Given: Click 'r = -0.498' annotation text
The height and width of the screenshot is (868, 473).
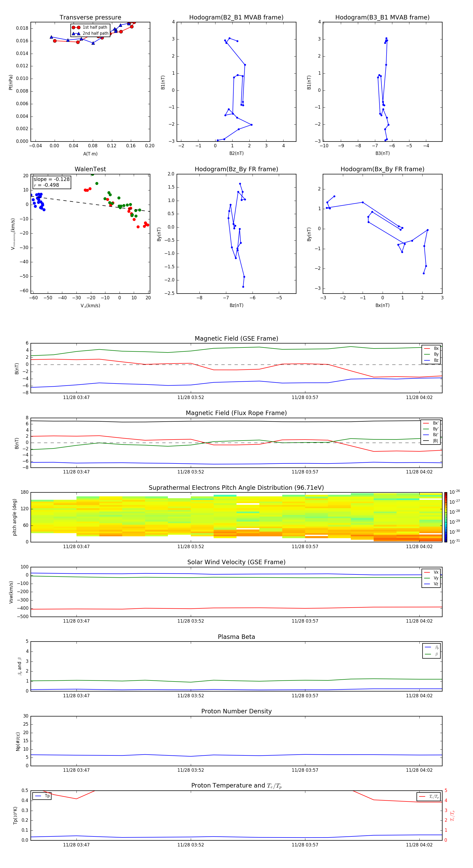Looking at the screenshot, I should (x=47, y=185).
